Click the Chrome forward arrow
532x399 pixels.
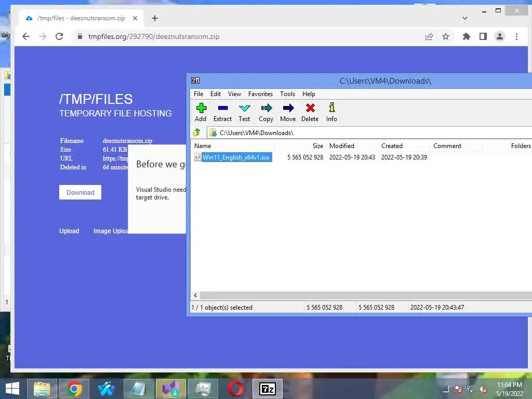click(x=43, y=37)
